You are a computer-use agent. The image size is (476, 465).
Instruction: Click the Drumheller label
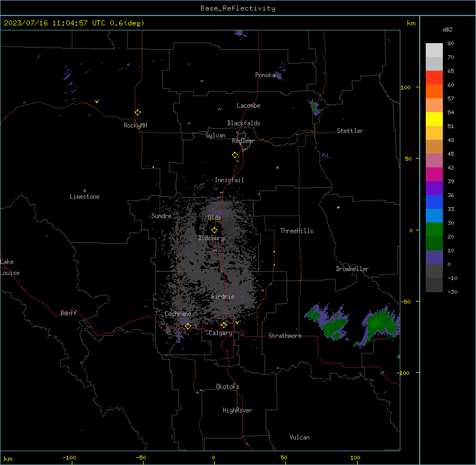point(352,269)
